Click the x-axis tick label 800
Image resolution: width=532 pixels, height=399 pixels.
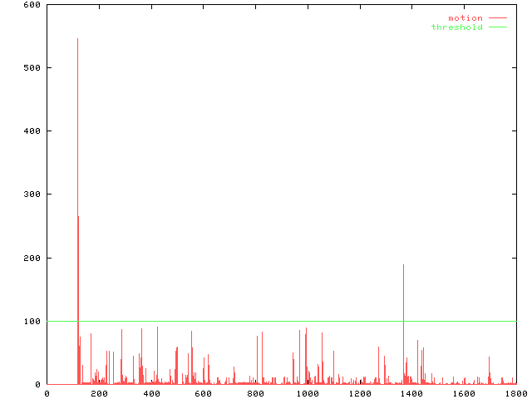256,393
